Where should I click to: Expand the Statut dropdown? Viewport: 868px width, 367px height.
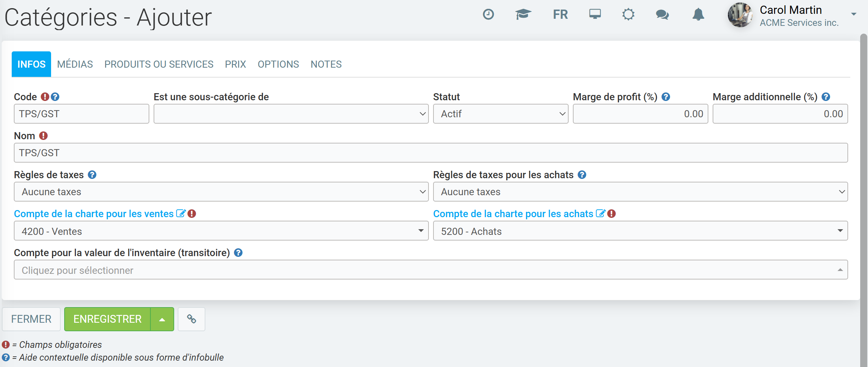(501, 114)
